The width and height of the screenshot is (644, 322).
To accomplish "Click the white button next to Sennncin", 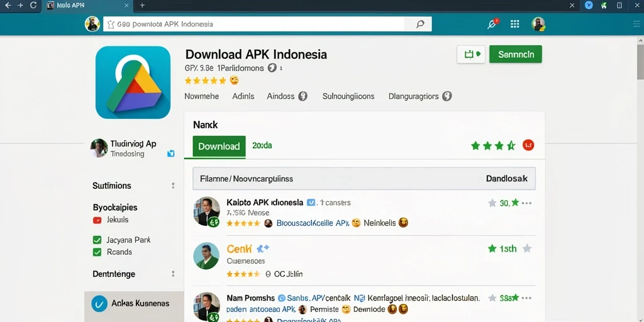I will (470, 54).
